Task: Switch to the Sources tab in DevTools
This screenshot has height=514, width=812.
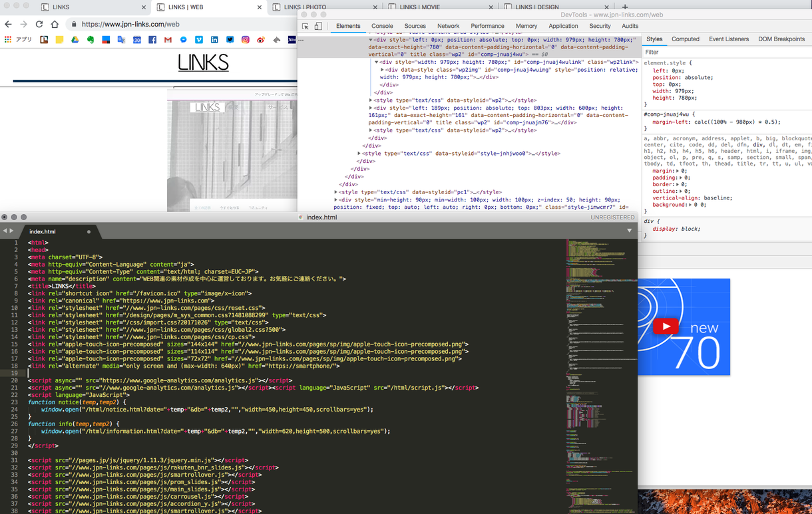Action: pos(415,26)
